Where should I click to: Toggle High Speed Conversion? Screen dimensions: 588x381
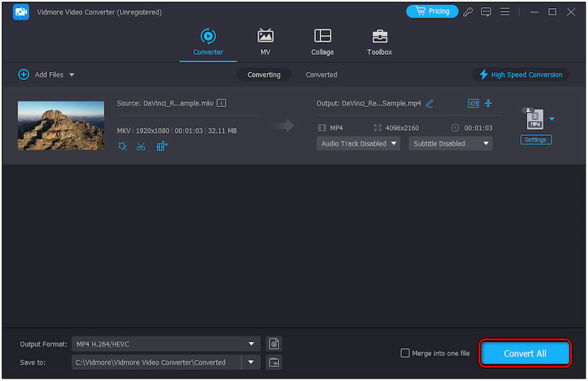tap(521, 75)
